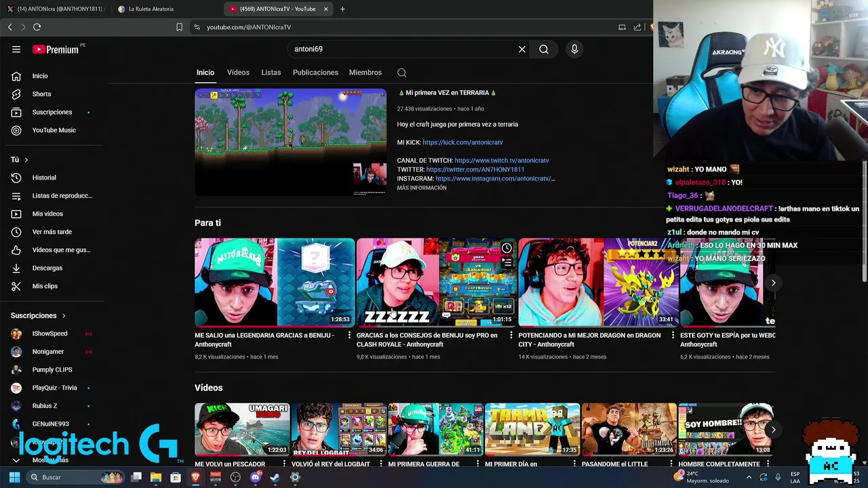Bookmark this page in the address bar
The width and height of the screenshot is (868, 488).
[179, 27]
